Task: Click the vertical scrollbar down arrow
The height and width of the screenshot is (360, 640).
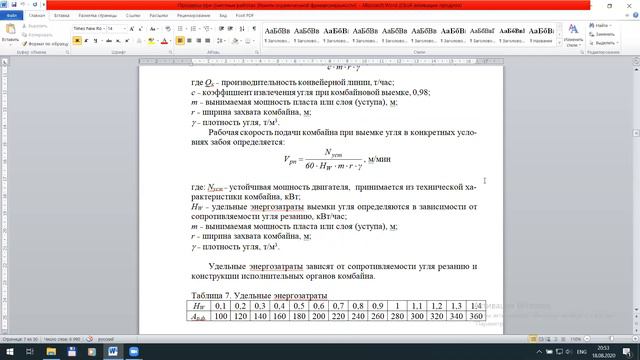Action: 636,309
